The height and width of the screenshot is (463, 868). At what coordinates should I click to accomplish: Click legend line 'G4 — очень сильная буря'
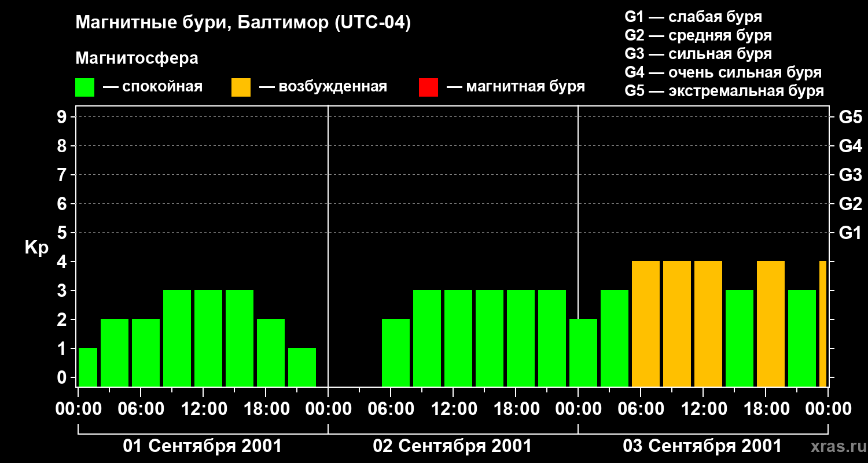point(723,72)
